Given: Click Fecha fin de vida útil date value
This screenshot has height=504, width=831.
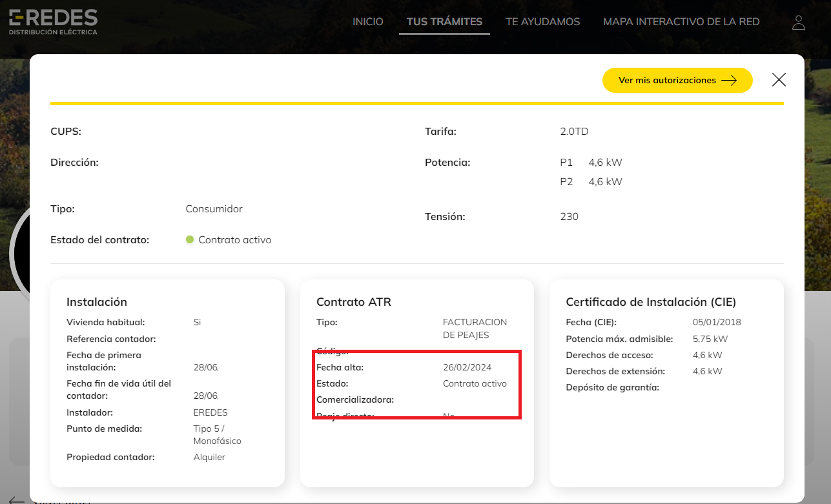Looking at the screenshot, I should (206, 396).
